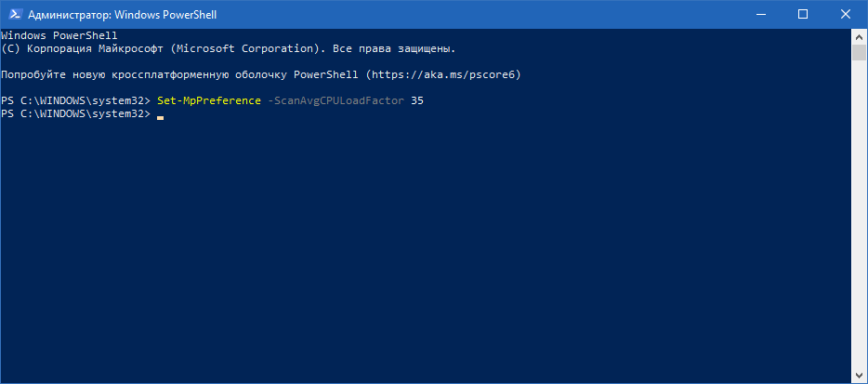
Task: Click the first 'Windows PowerShell' output line
Action: click(x=59, y=35)
